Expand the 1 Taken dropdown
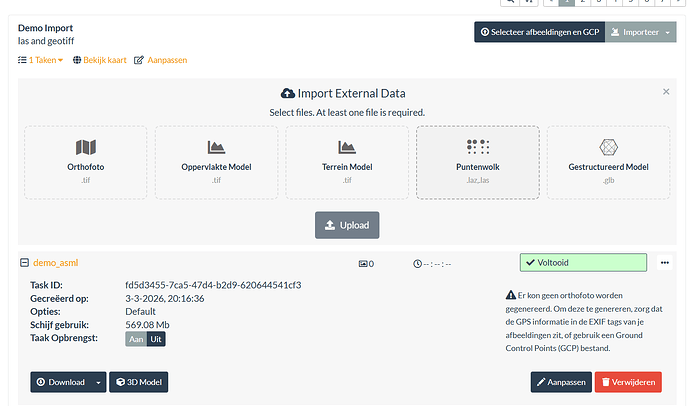This screenshot has width=690, height=406. [41, 60]
